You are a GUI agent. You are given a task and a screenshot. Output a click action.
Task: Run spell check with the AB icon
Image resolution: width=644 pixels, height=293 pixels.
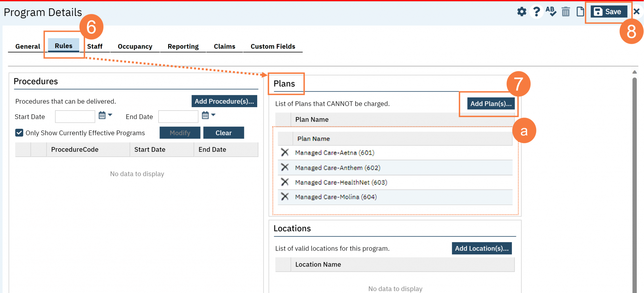pos(551,12)
